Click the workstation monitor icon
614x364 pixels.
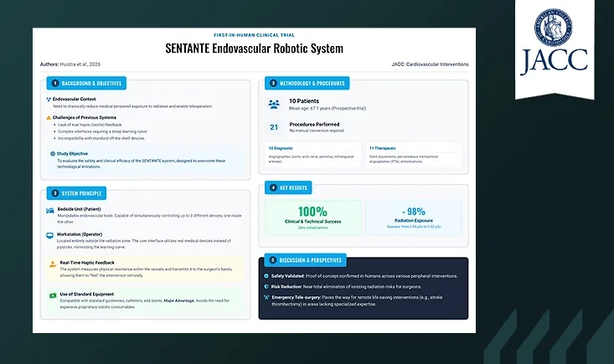pos(49,236)
